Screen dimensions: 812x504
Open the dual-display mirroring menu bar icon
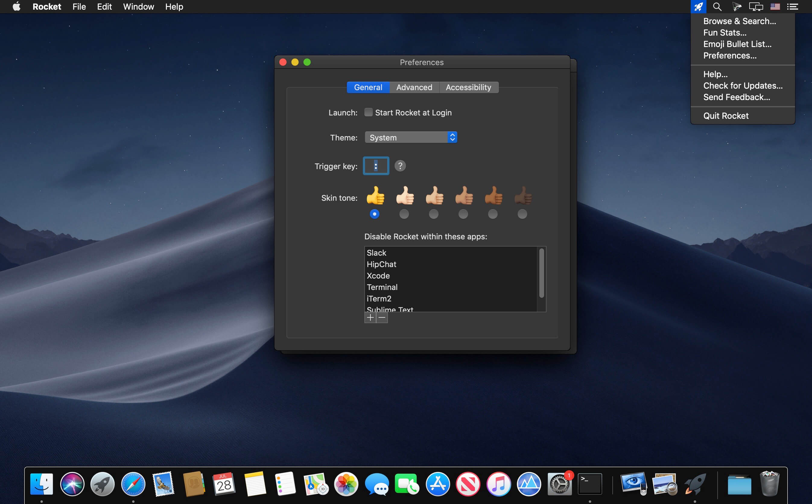(x=756, y=7)
